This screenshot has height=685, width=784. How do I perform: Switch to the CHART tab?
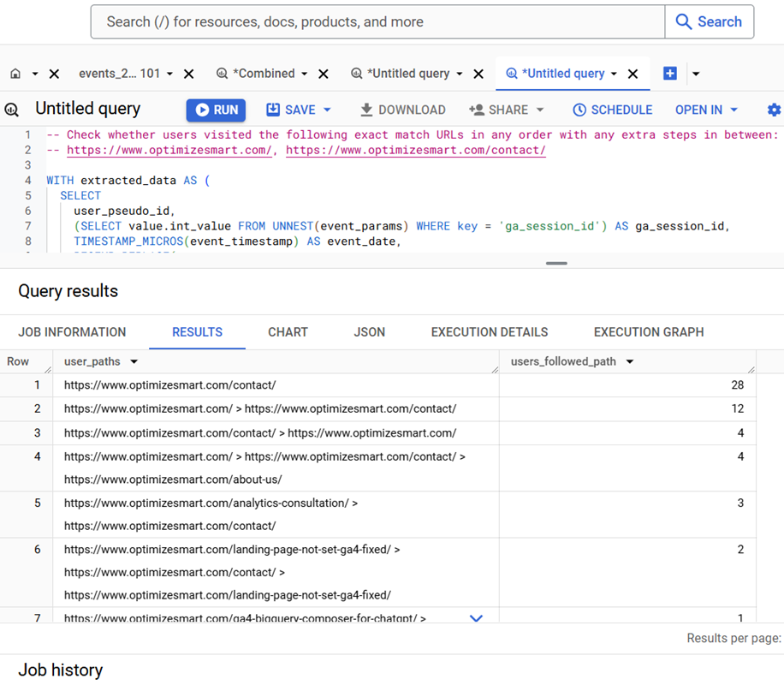(288, 332)
